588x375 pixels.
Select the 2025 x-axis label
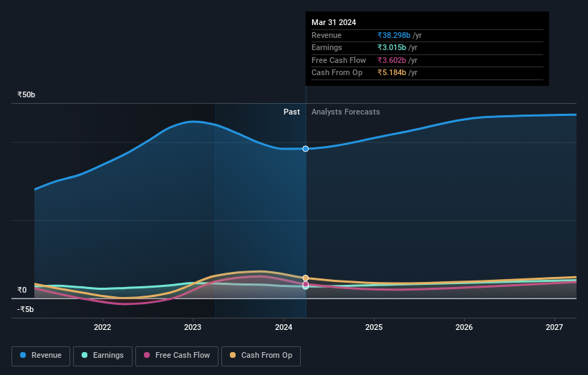(x=374, y=327)
